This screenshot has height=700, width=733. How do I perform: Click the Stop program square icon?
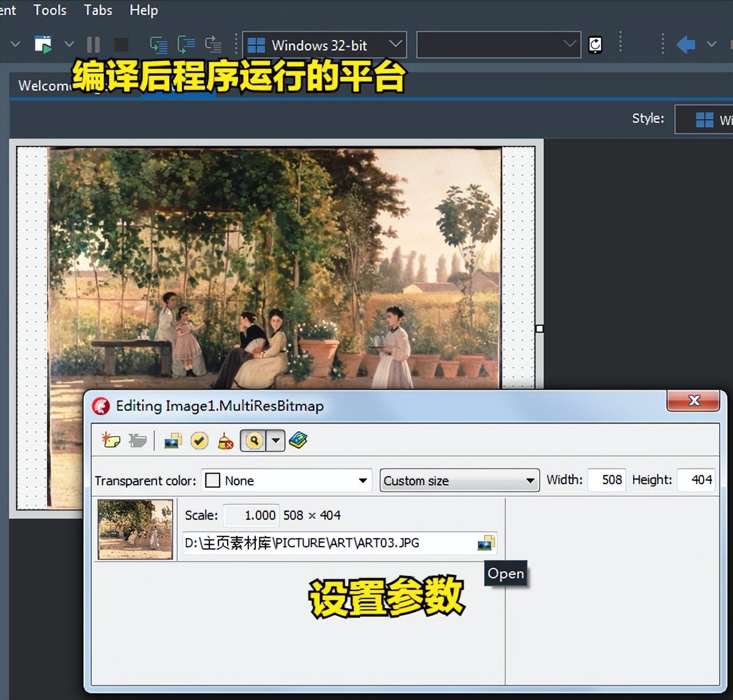click(x=121, y=45)
